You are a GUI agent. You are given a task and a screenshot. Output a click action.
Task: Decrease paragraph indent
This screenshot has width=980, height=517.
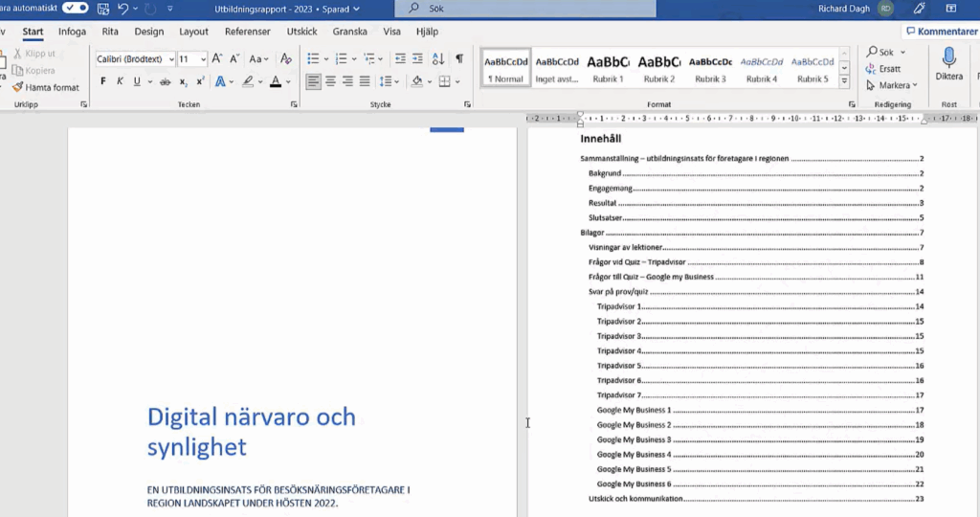tap(400, 58)
